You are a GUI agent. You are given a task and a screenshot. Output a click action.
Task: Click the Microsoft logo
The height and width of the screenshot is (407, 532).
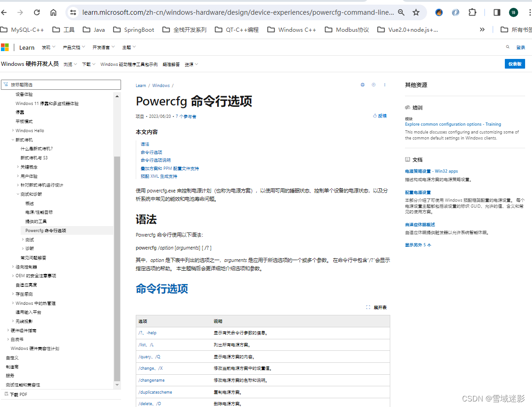click(x=5, y=47)
